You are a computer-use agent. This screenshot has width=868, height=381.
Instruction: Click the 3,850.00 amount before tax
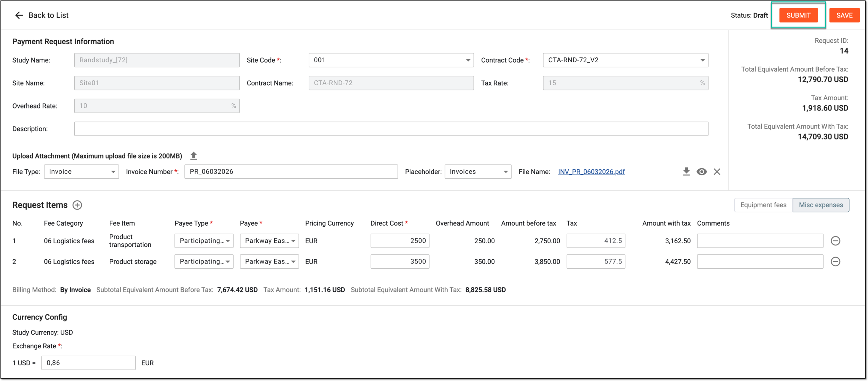click(547, 262)
